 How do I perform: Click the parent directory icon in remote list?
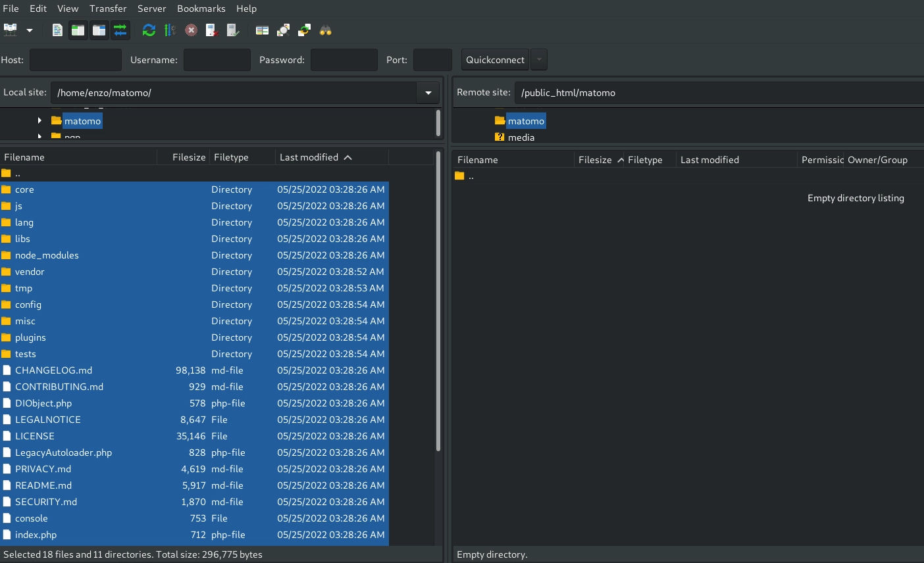(x=459, y=176)
